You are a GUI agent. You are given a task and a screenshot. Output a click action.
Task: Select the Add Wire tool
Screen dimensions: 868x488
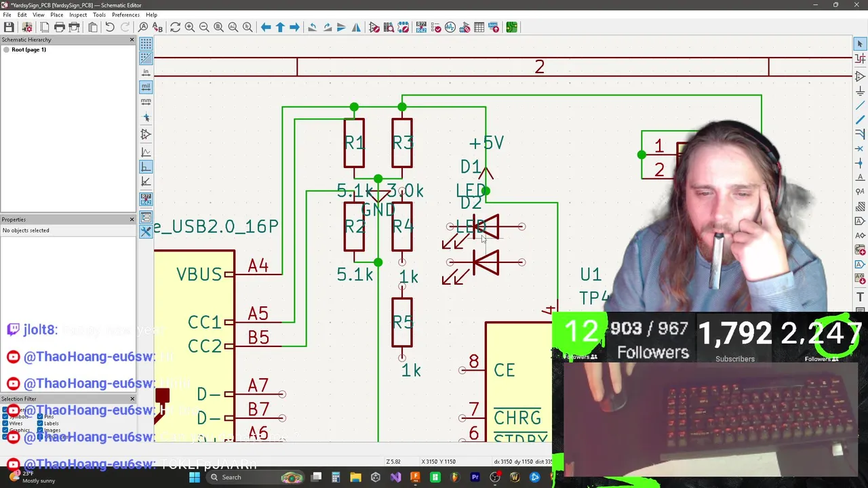tap(860, 106)
